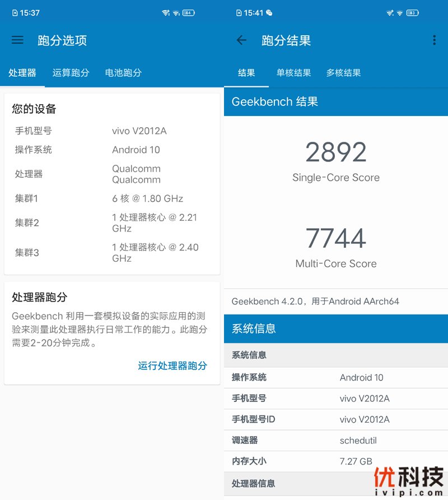Select the 结果 tab
Image resolution: width=448 pixels, height=500 pixels.
(x=246, y=73)
